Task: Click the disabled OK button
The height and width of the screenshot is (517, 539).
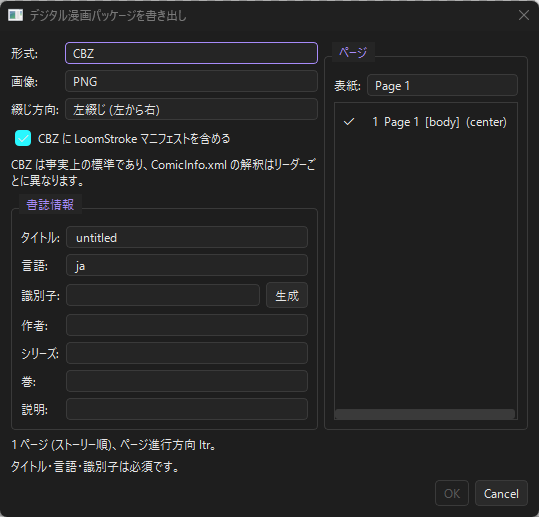Action: point(452,494)
